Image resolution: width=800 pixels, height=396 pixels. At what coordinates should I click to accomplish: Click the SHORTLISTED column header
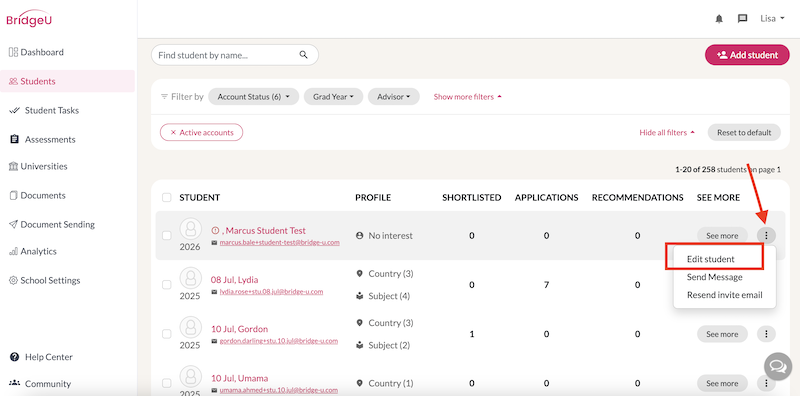pyautogui.click(x=471, y=197)
